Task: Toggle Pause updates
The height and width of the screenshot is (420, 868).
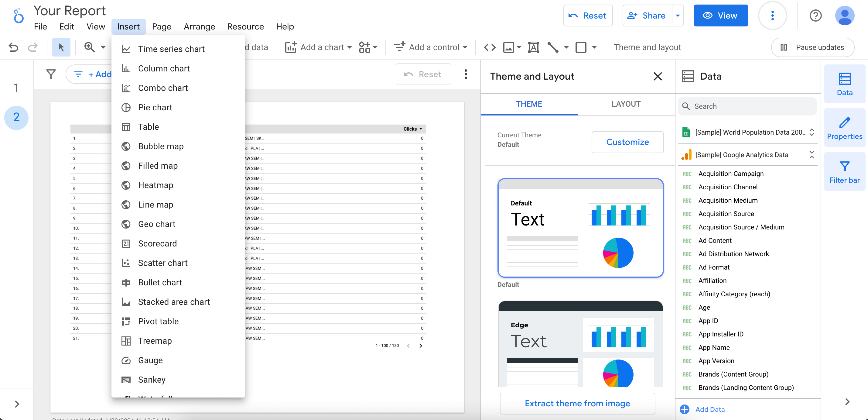Action: click(812, 47)
